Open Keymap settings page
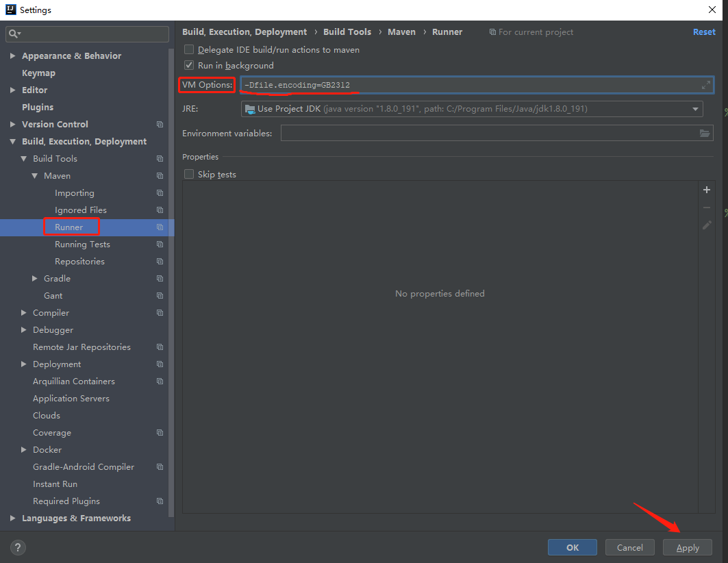The width and height of the screenshot is (728, 563). (38, 73)
